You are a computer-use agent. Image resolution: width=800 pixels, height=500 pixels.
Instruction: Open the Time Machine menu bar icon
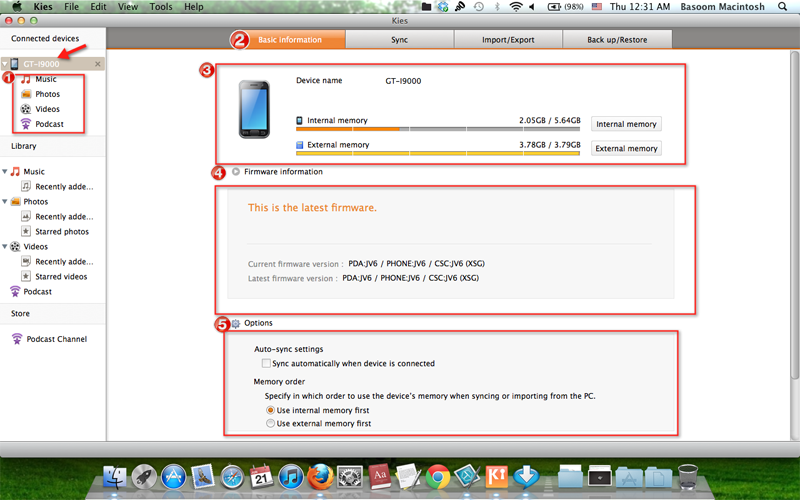(x=479, y=7)
